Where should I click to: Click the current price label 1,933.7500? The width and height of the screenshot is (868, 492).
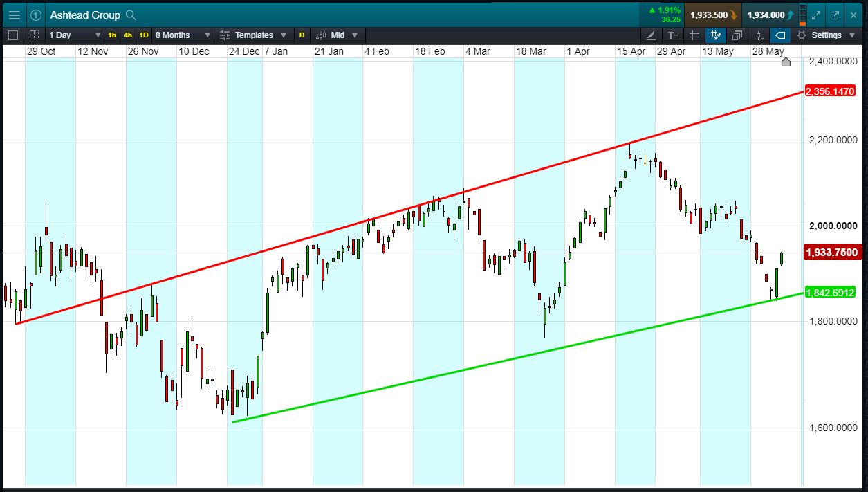[x=833, y=253]
